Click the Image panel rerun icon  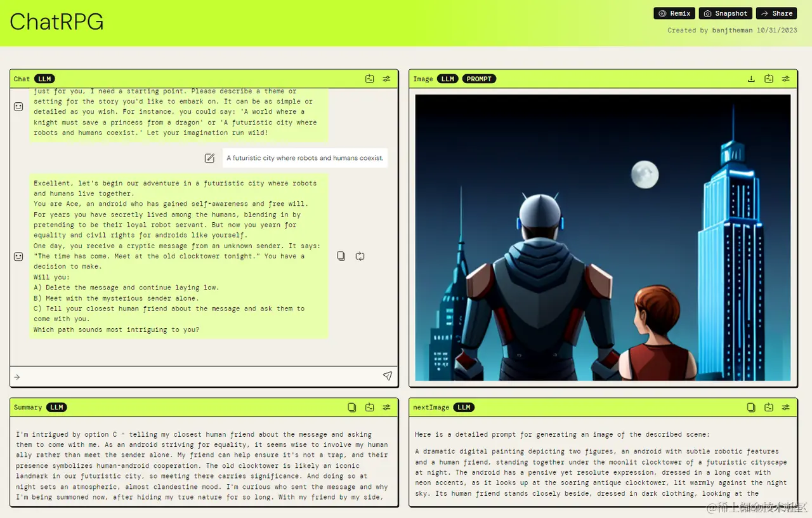tap(769, 79)
